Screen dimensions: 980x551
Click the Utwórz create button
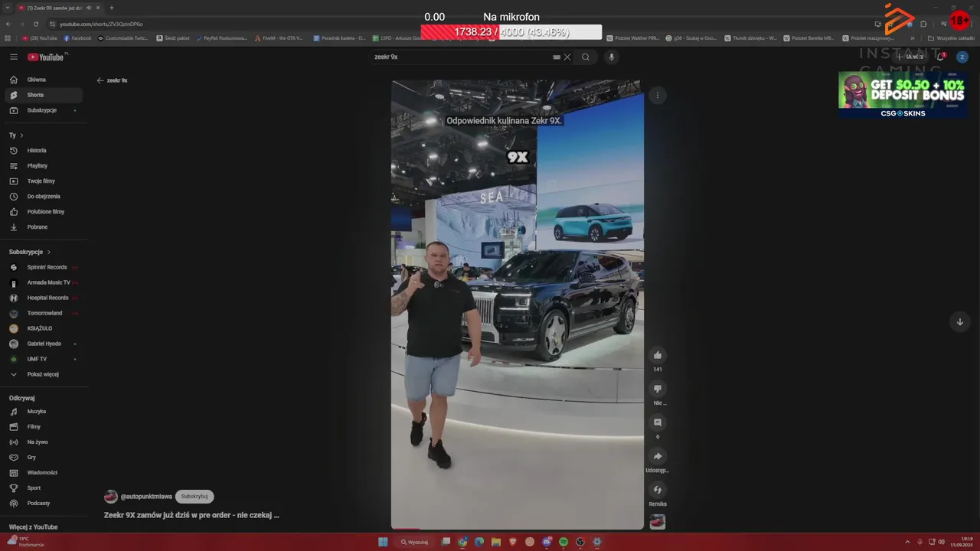tap(909, 57)
